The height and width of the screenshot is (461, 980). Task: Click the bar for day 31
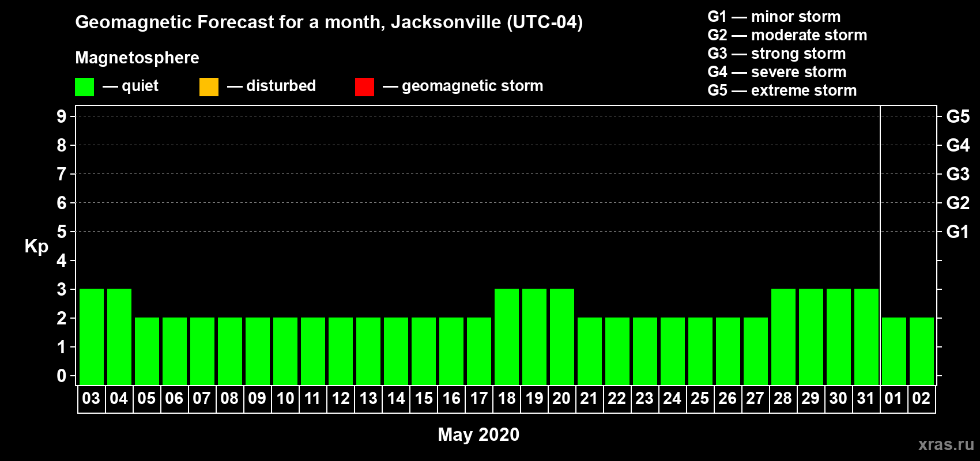[866, 337]
